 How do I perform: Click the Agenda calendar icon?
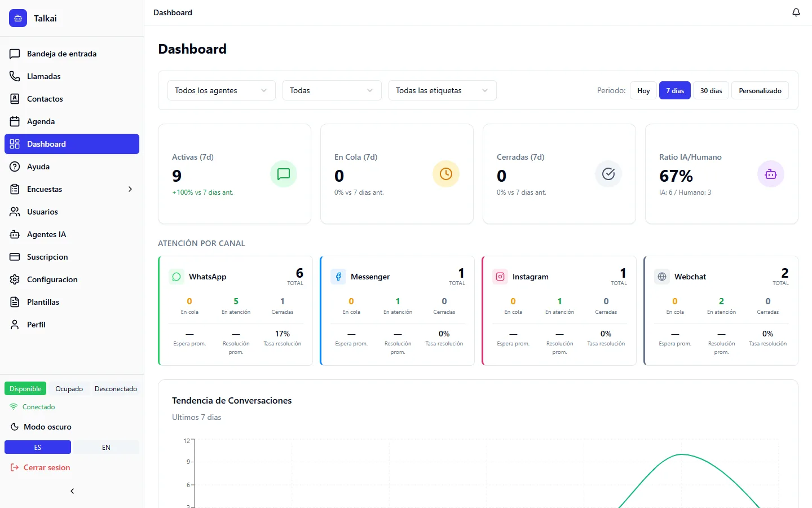tap(15, 121)
